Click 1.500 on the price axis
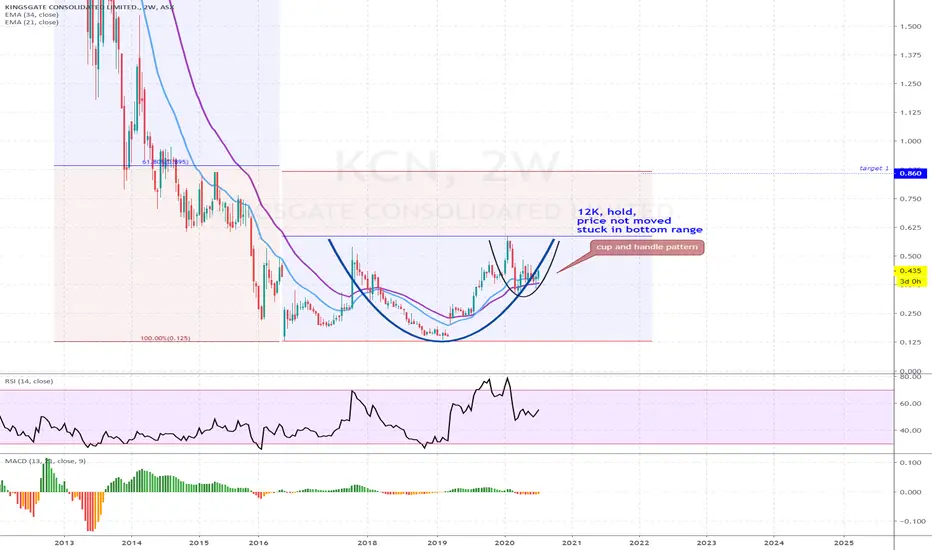The image size is (932, 550). (911, 27)
